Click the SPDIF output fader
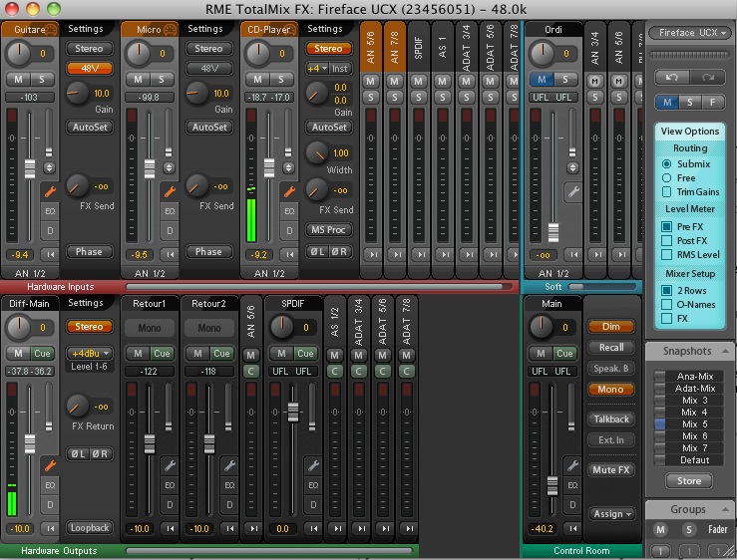Viewport: 737px width, 560px height. [x=293, y=412]
